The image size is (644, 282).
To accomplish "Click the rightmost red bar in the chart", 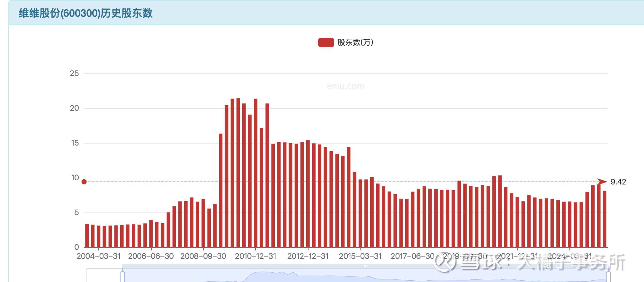I will click(604, 219).
